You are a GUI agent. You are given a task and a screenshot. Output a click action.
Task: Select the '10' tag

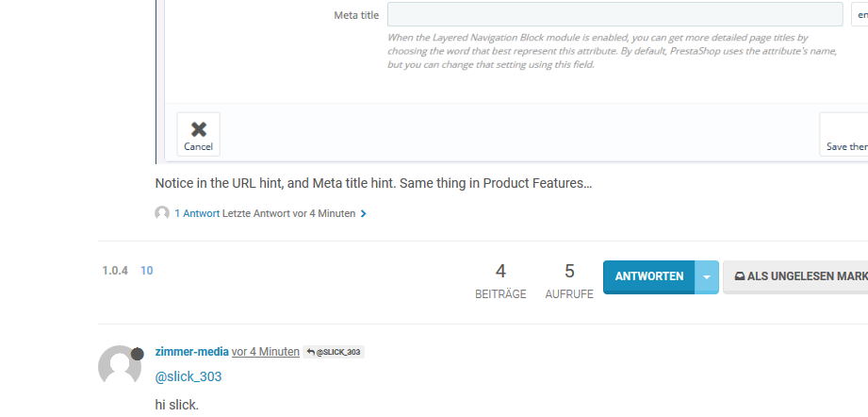coord(147,271)
